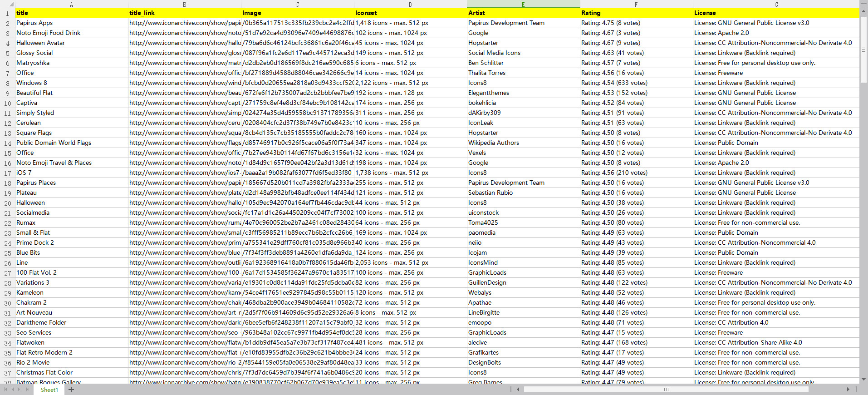
Task: Select the 'Darktheme Folder' cell
Action: [x=71, y=323]
